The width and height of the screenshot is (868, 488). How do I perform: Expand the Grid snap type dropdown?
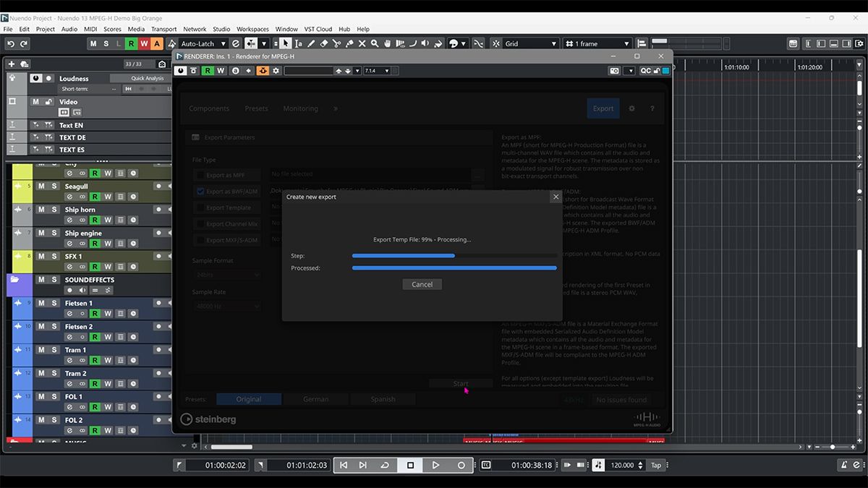pyautogui.click(x=531, y=43)
